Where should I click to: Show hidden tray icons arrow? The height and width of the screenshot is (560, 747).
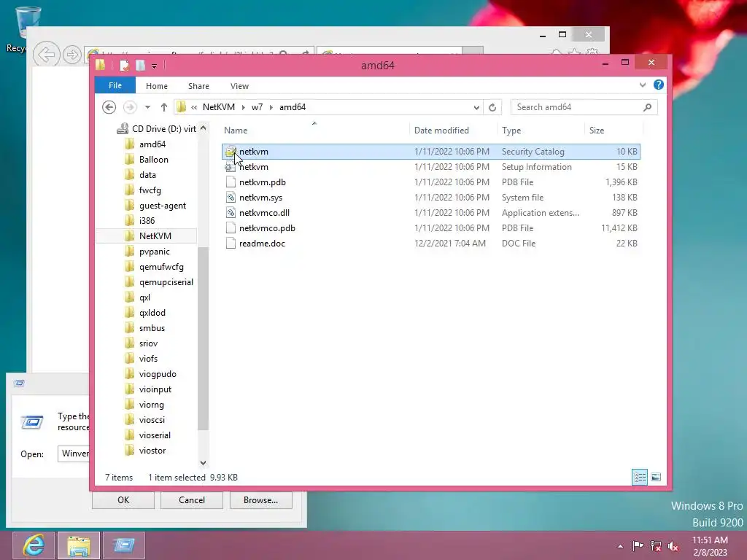620,545
